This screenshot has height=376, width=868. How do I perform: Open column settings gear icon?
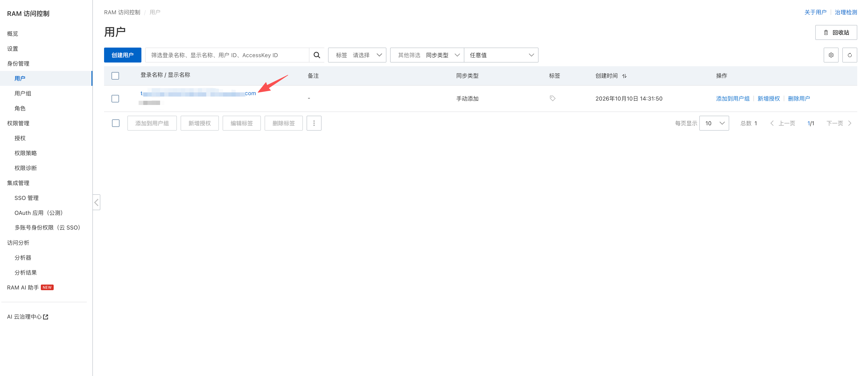coord(831,55)
